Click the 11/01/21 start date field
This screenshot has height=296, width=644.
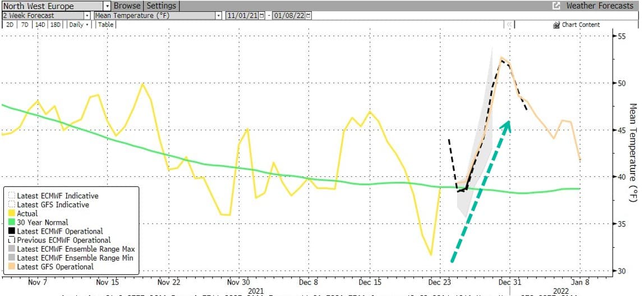click(242, 16)
